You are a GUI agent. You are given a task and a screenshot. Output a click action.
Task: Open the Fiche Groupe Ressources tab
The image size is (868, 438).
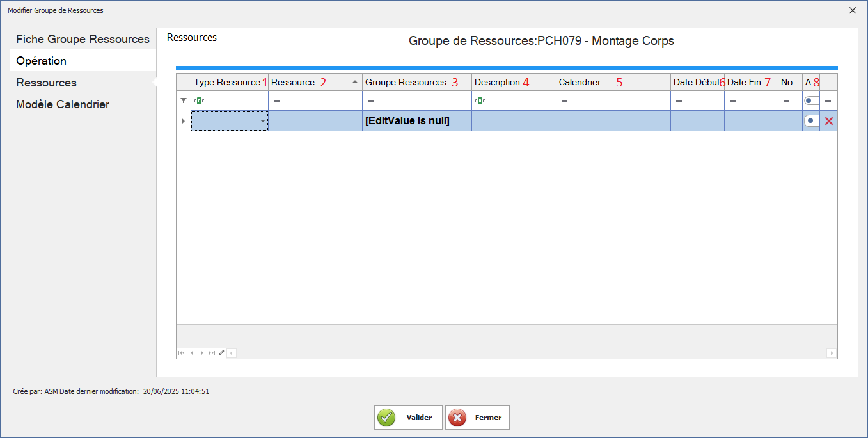click(x=83, y=39)
